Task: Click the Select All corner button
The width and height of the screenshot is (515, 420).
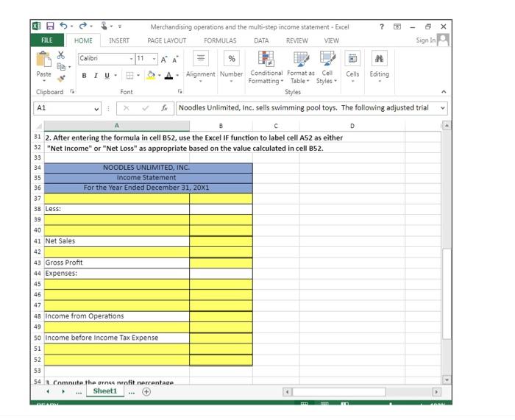Action: [39, 126]
